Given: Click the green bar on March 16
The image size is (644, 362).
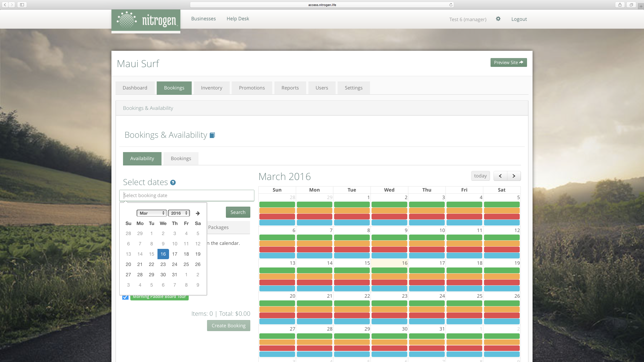Looking at the screenshot, I should (389, 270).
